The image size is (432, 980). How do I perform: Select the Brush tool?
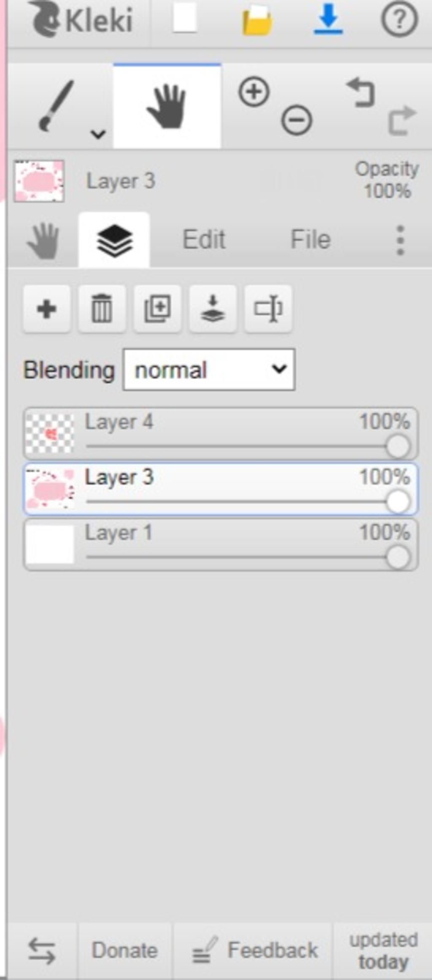(56, 106)
